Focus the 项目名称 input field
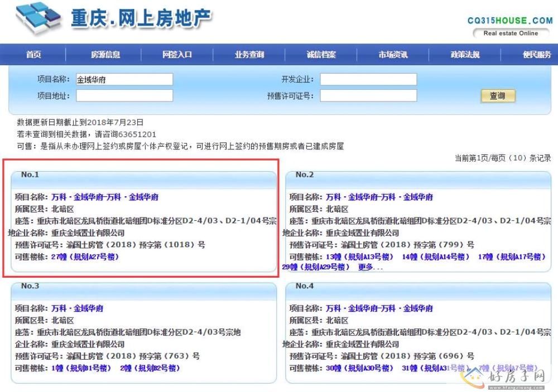Image resolution: width=558 pixels, height=392 pixels. click(x=124, y=80)
